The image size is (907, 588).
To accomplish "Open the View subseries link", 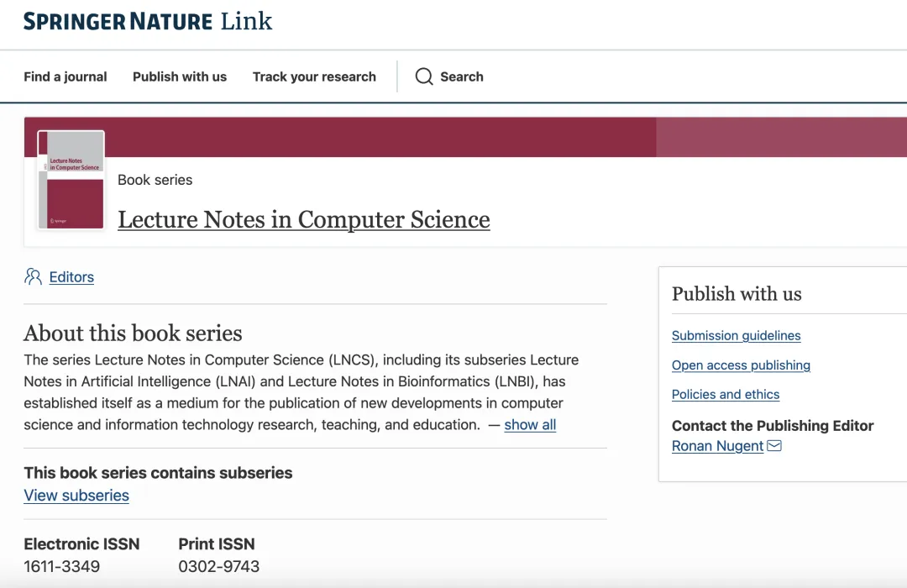I will point(76,496).
